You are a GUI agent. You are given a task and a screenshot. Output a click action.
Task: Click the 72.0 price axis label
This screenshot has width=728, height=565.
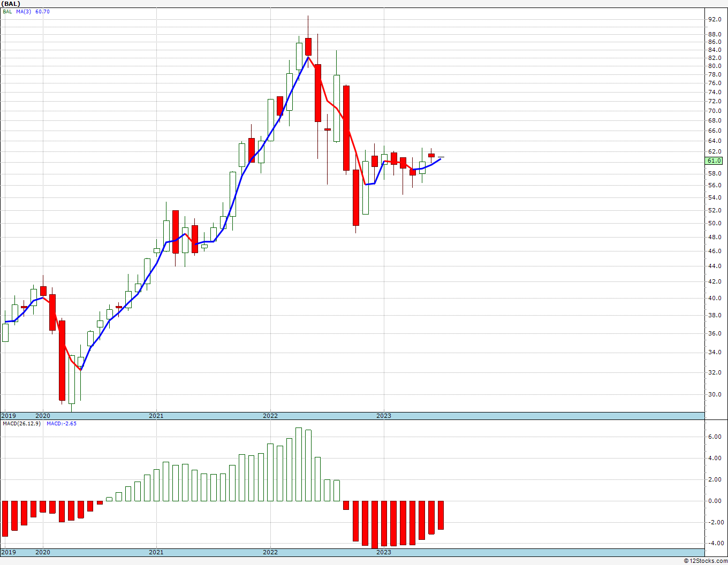pyautogui.click(x=715, y=101)
